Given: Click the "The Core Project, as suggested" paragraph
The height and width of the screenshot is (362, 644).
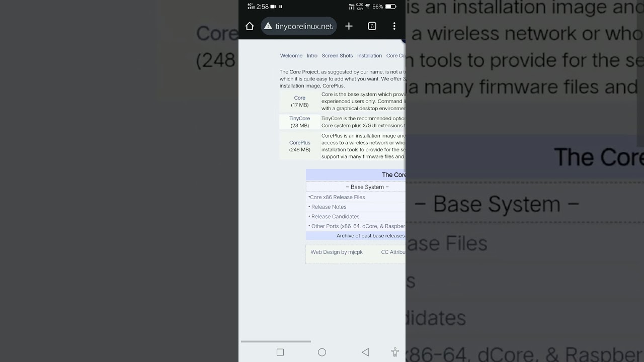Looking at the screenshot, I should coord(342,79).
